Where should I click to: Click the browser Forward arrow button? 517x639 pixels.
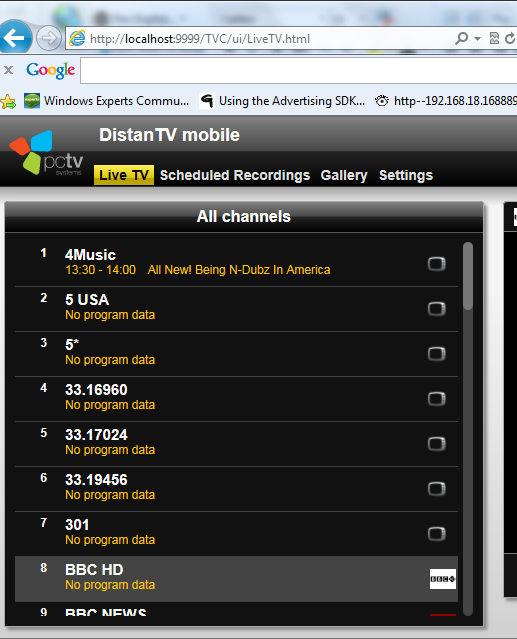[x=48, y=38]
